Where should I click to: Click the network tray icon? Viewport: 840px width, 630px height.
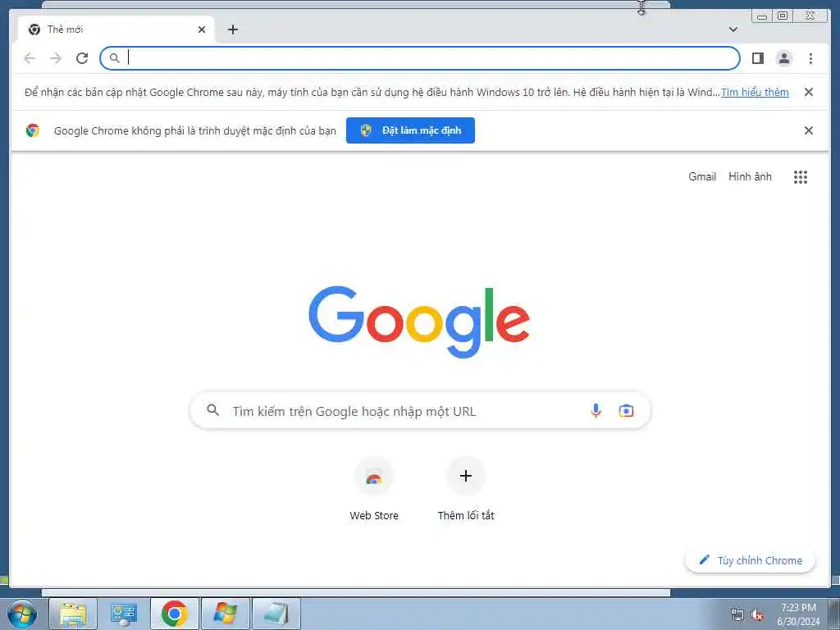737,615
